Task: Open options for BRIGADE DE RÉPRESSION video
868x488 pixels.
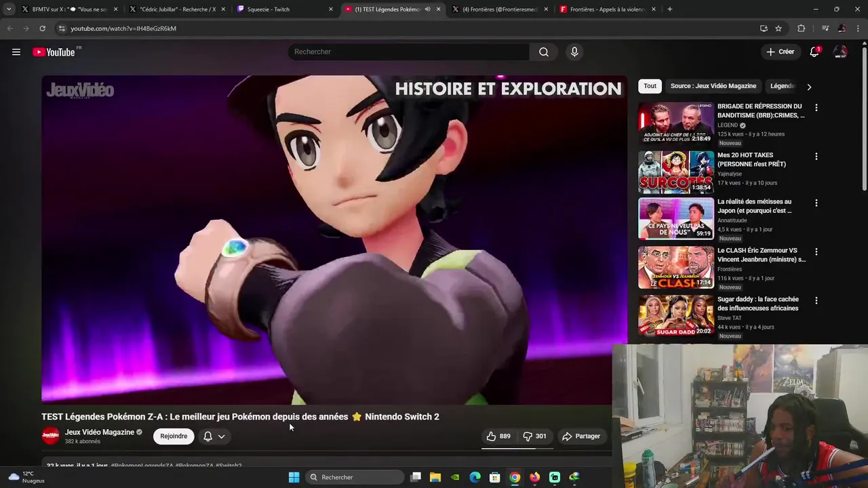Action: coord(816,108)
